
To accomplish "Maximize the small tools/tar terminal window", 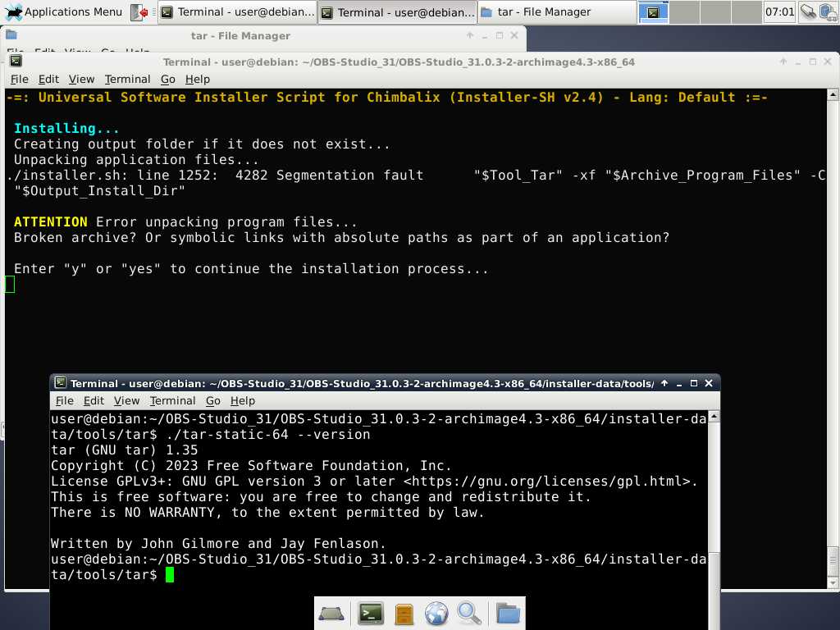I will 694,383.
